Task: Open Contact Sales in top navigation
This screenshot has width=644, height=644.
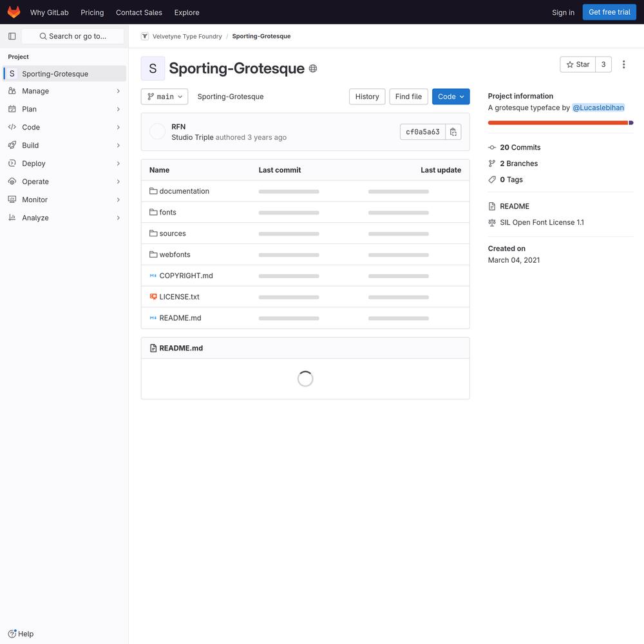Action: (139, 12)
